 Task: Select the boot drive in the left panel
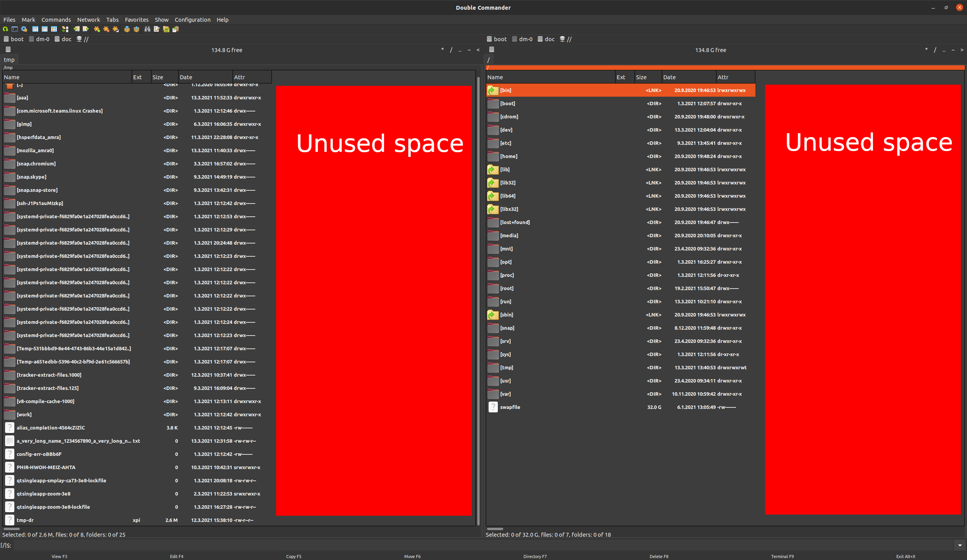[x=14, y=39]
